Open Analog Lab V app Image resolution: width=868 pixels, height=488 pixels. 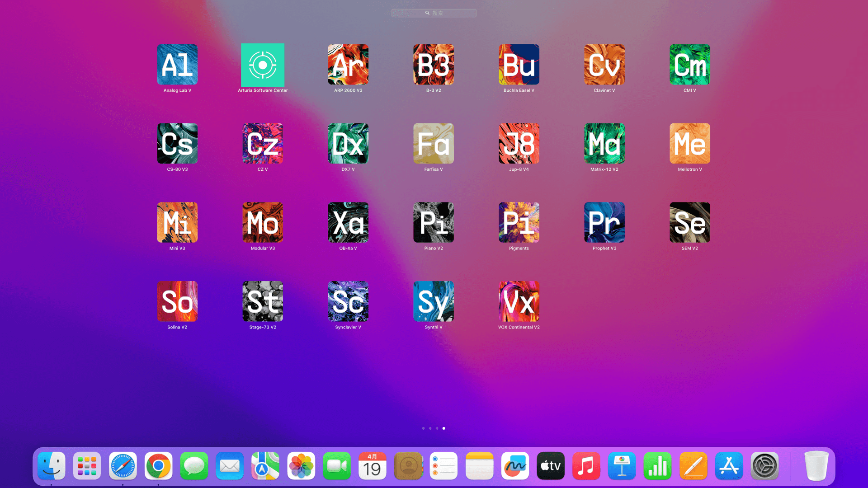[x=177, y=65]
